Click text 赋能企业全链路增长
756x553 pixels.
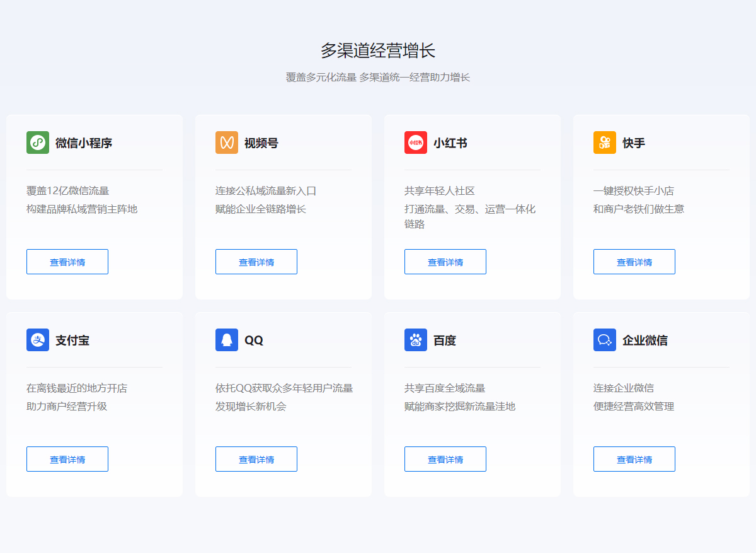pos(261,209)
